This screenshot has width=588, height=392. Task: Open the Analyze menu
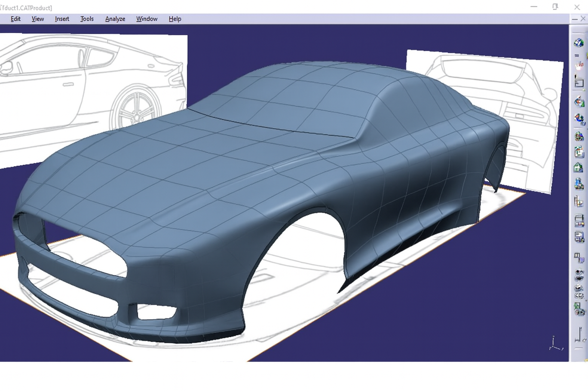[x=115, y=19]
